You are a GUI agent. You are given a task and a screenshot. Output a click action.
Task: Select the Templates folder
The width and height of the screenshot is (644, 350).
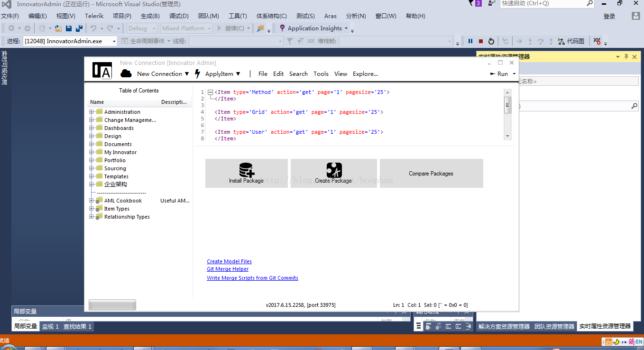(x=116, y=176)
